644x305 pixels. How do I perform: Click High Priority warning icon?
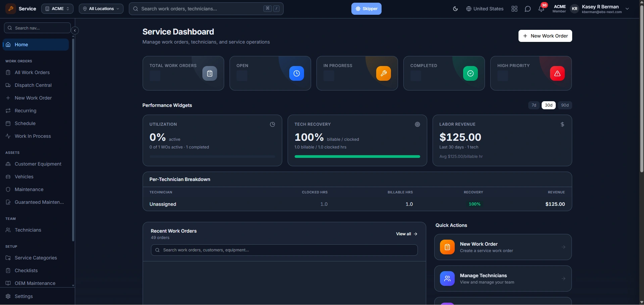point(557,73)
